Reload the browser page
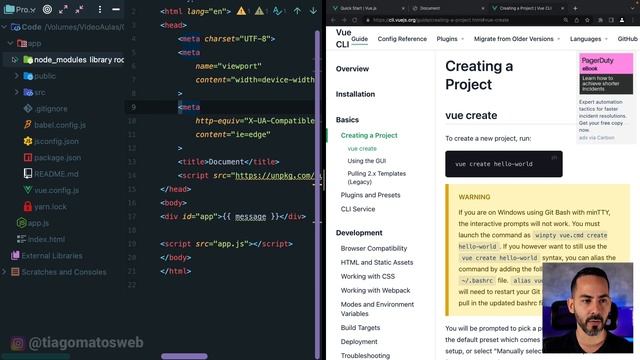The image size is (640, 360). pos(355,20)
